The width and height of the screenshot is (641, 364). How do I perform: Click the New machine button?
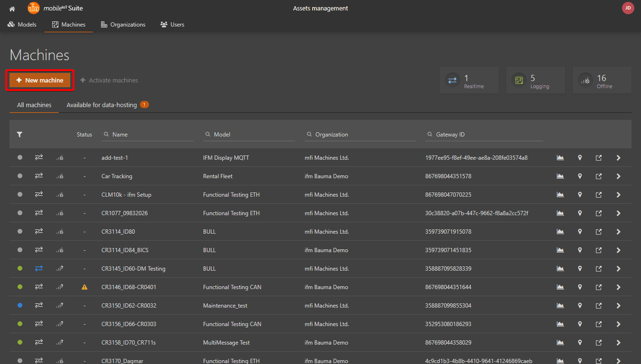40,81
